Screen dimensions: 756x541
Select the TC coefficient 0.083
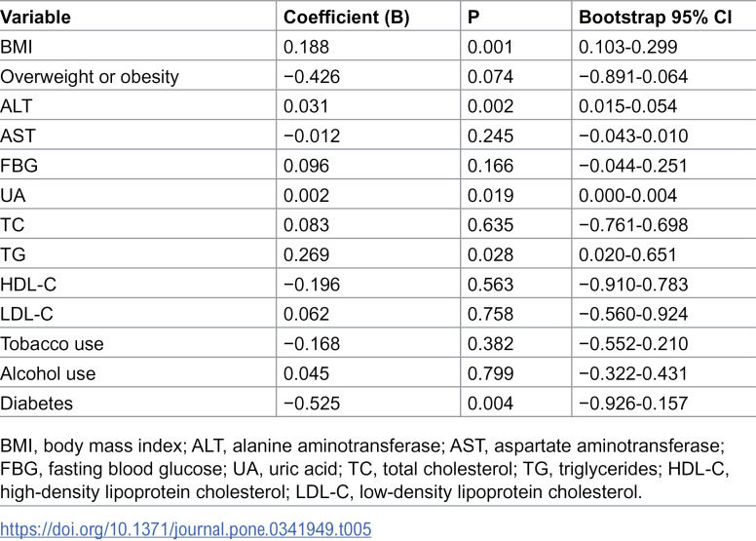point(306,225)
